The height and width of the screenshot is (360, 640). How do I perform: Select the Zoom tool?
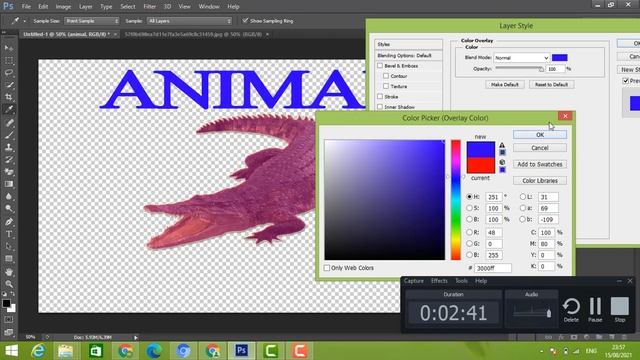9,284
